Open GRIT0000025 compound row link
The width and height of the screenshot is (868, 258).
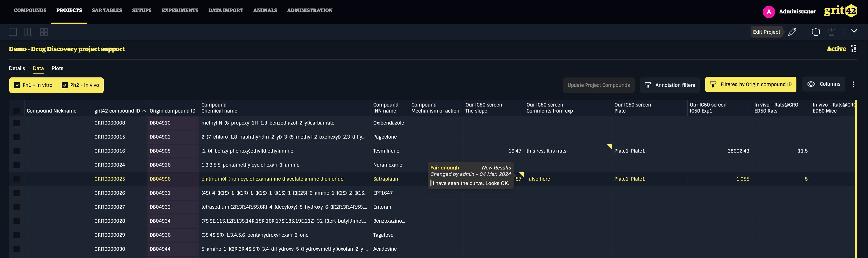point(109,179)
